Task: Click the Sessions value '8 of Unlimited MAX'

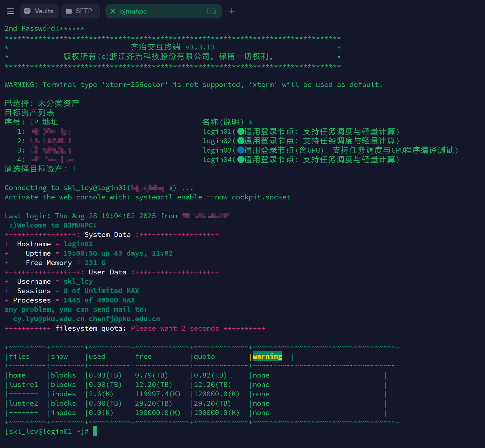Action: pyautogui.click(x=101, y=291)
